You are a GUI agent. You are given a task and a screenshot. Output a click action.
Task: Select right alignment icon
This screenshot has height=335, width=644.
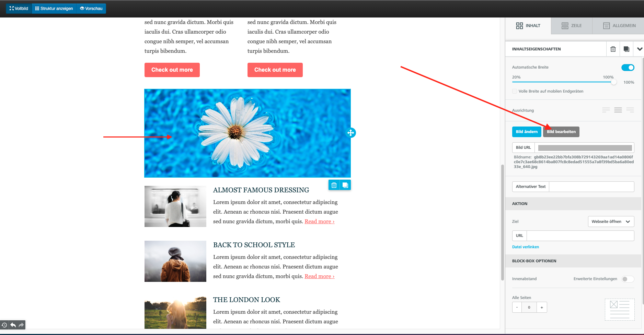point(630,110)
